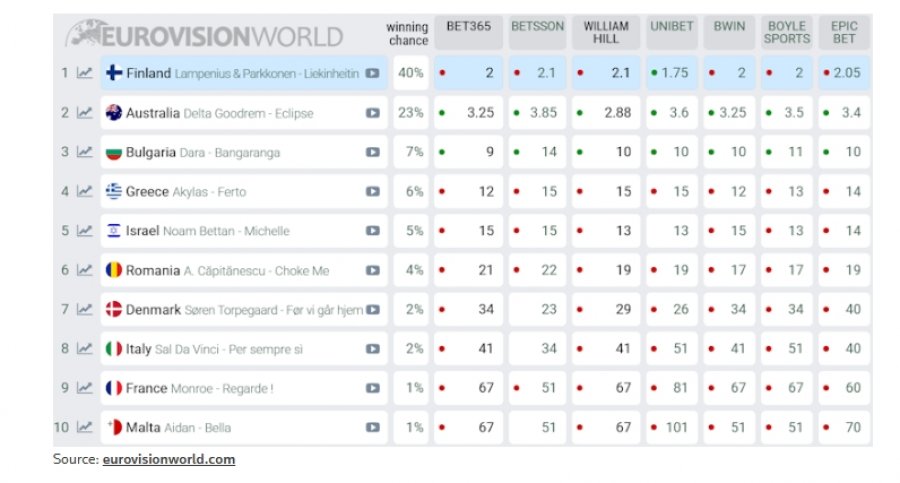Play the Bulgaria entry video
900x483 pixels.
tap(373, 152)
